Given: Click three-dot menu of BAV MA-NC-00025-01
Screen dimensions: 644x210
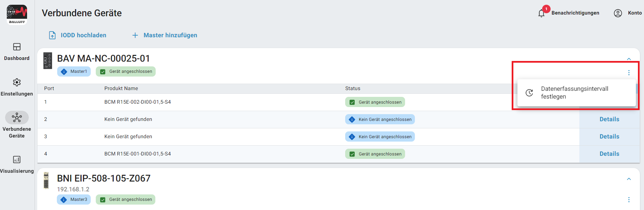Looking at the screenshot, I should [629, 73].
